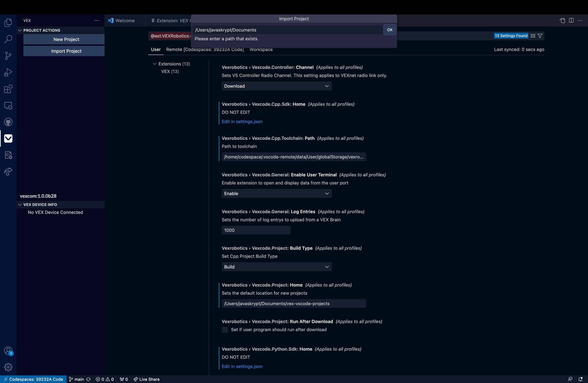Collapse the VEX DEVICE INFO section
Image resolution: width=588 pixels, height=383 pixels.
pyautogui.click(x=61, y=205)
